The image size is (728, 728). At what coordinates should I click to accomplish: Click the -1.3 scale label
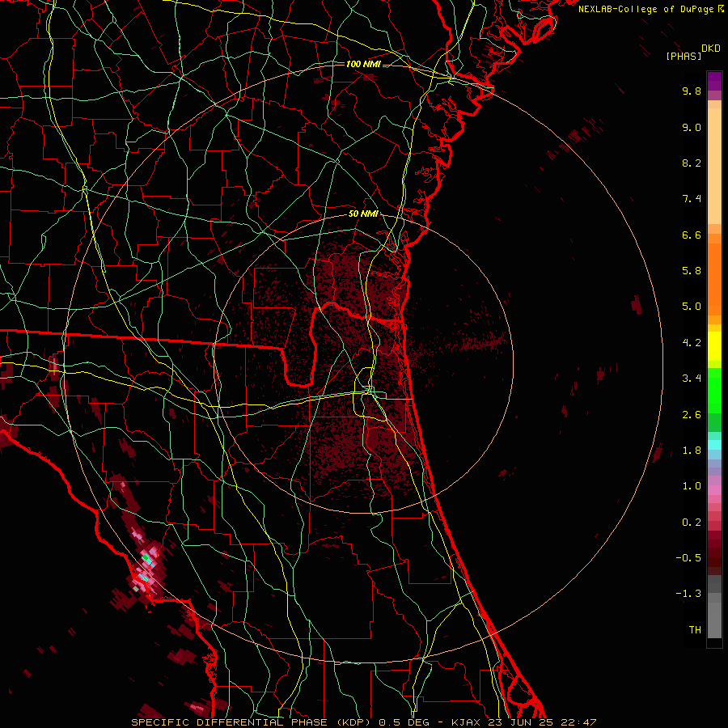click(688, 594)
